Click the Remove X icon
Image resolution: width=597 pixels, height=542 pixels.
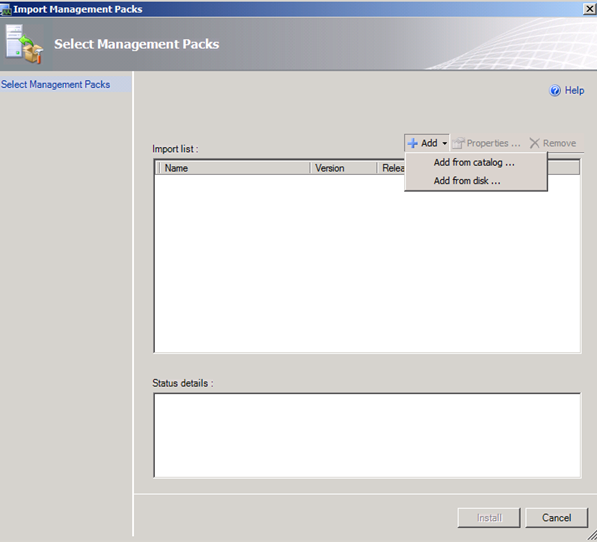535,143
